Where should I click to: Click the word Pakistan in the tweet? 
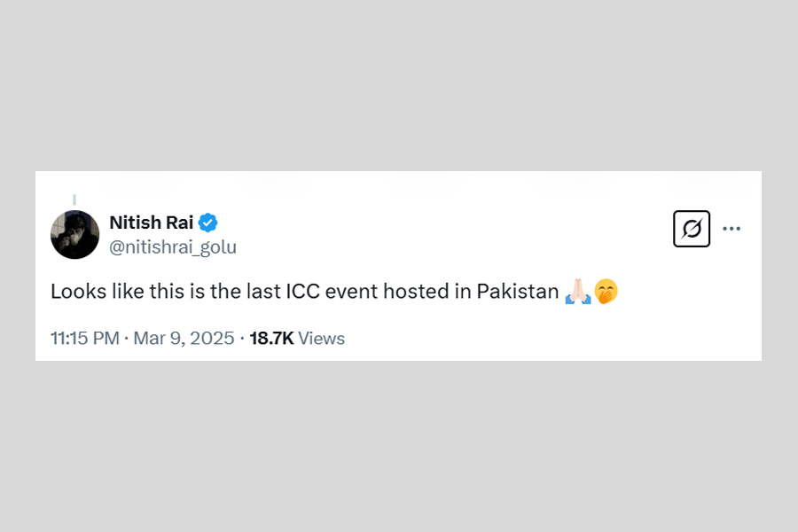pyautogui.click(x=518, y=291)
